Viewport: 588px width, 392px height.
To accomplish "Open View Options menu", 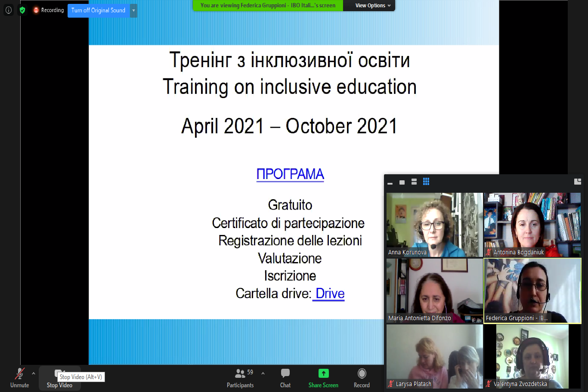I will [x=373, y=6].
